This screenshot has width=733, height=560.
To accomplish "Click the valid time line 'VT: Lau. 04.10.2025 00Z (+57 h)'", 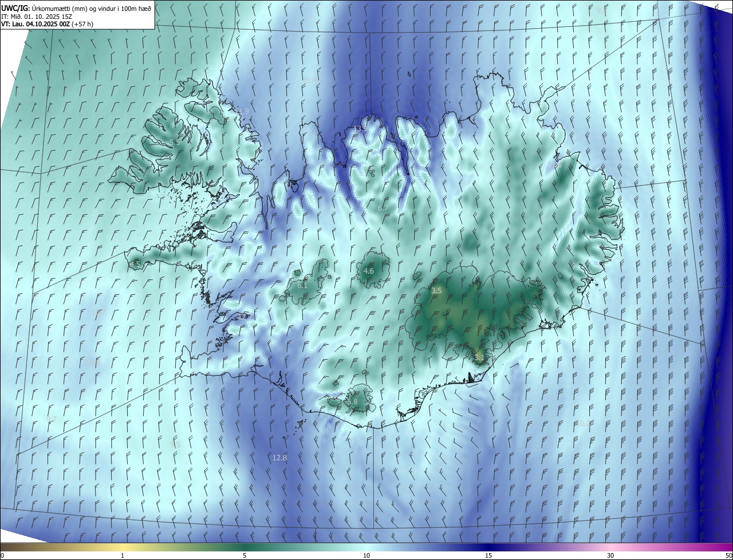I will click(47, 24).
